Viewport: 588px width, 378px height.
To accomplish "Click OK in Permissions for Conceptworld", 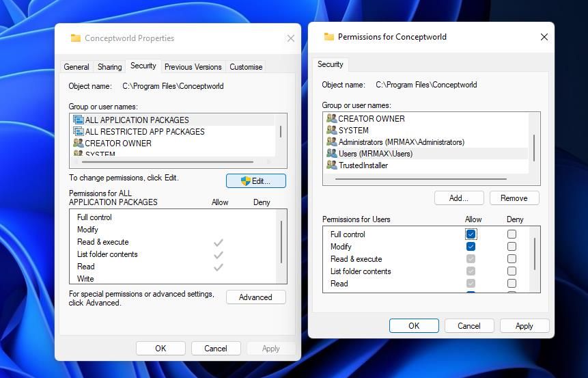I will pyautogui.click(x=414, y=326).
